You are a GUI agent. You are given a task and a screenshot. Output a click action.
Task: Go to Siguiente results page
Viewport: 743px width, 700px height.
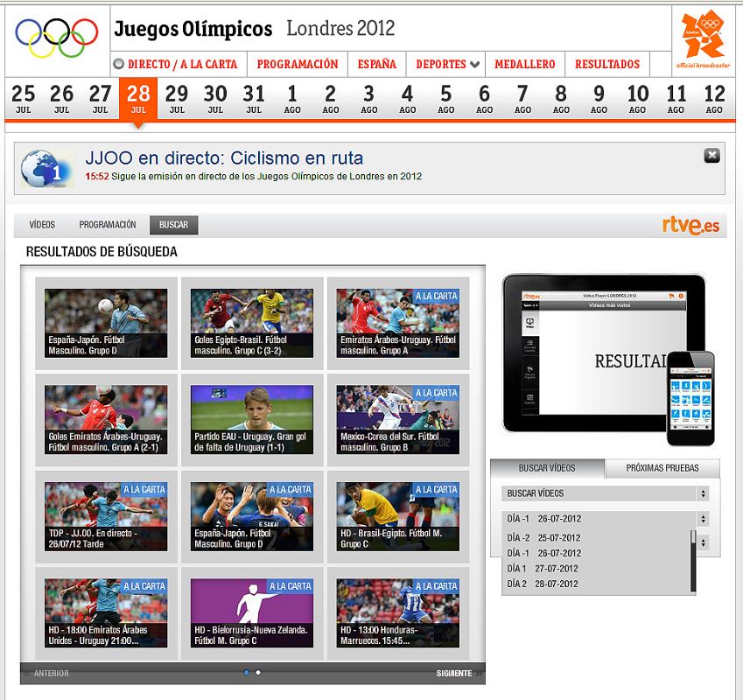point(453,673)
